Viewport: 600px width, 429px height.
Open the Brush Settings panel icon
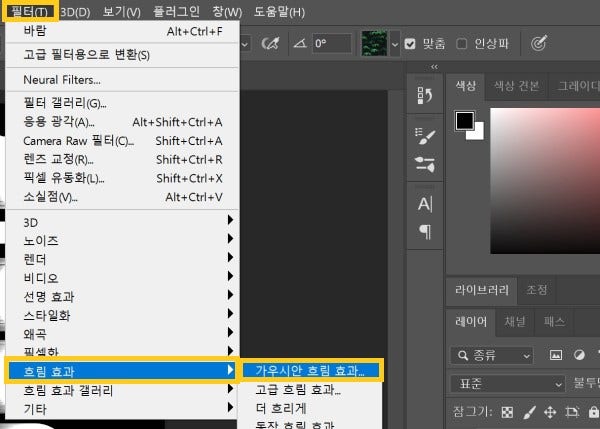point(425,136)
